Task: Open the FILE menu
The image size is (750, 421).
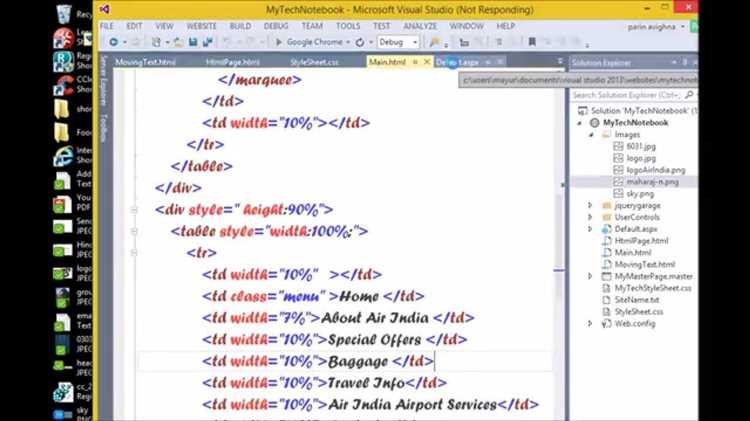Action: coord(107,26)
